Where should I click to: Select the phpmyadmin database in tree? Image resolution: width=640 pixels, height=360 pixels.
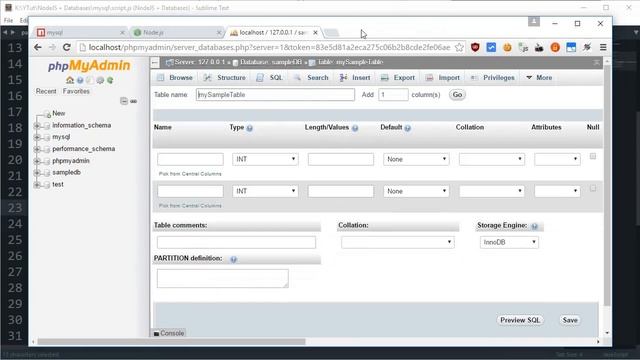[71, 161]
